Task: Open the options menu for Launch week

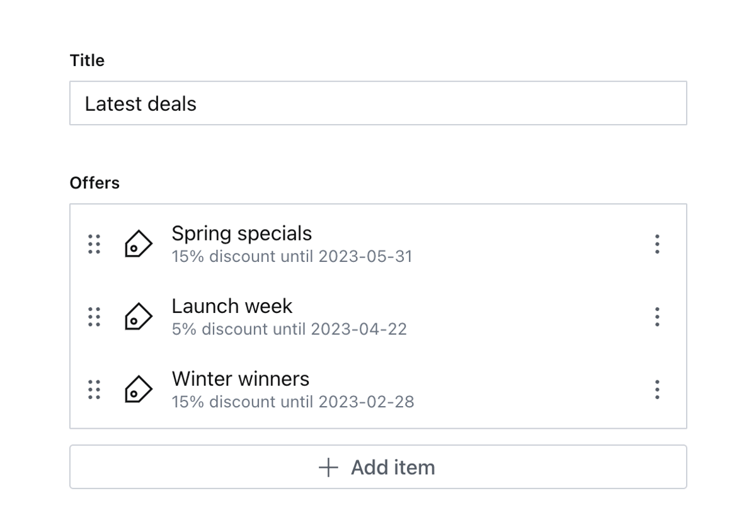Action: 657,317
